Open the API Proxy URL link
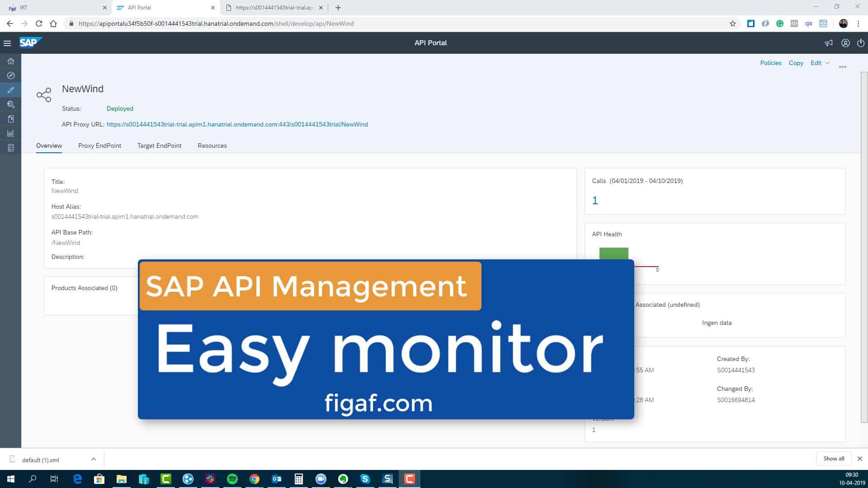868x488 pixels. click(237, 124)
